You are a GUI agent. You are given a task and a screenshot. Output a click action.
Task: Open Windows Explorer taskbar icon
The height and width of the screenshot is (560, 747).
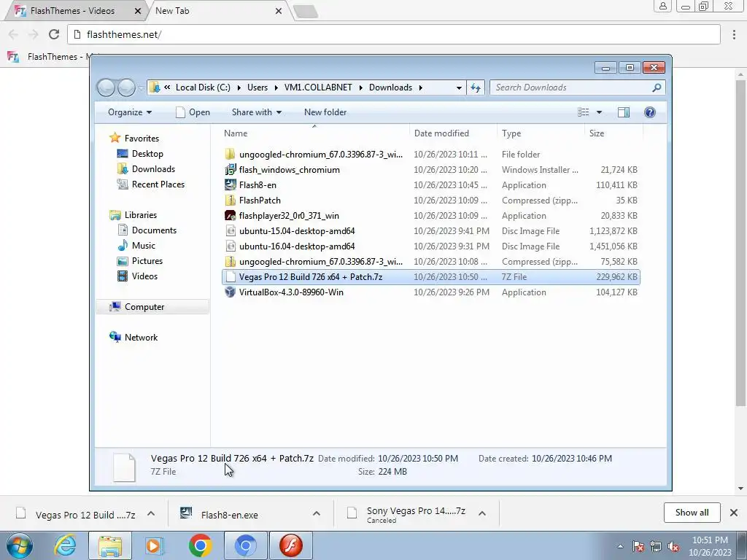click(110, 545)
